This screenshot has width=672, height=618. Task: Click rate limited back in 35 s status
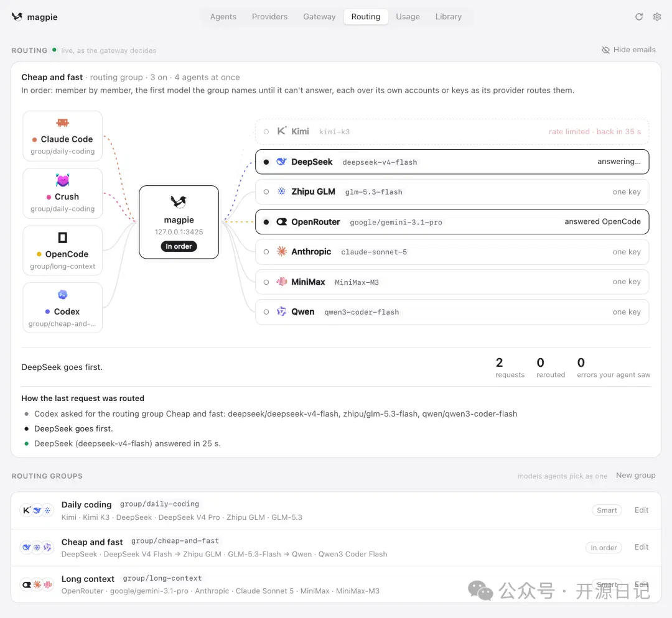coord(594,131)
